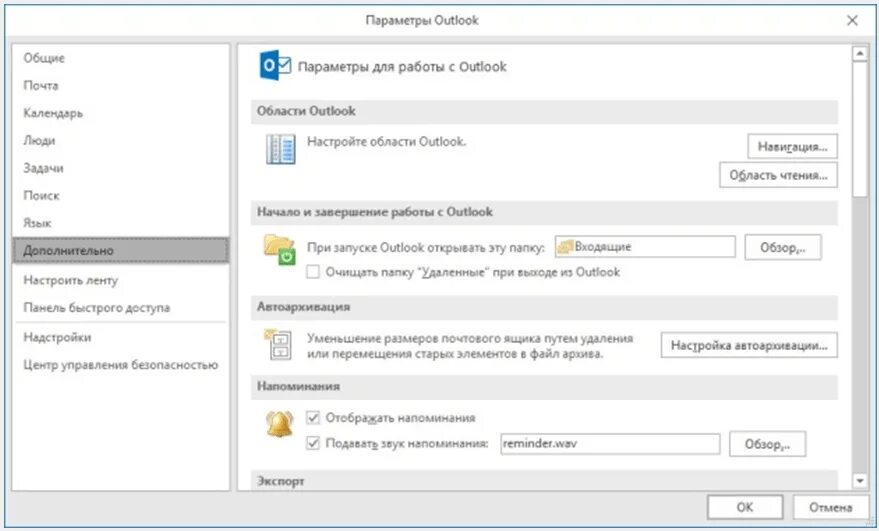The image size is (879, 531).
Task: Click Начало и завершение работы header
Action: coord(544,213)
